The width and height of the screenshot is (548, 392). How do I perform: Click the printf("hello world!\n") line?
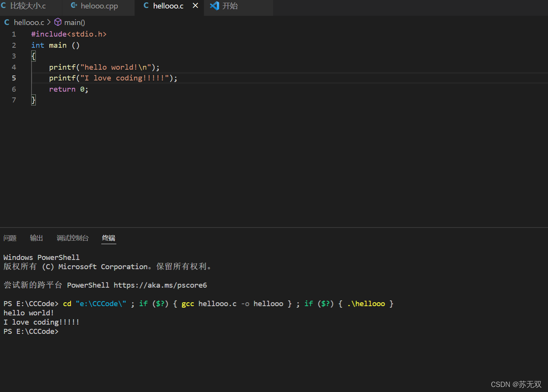104,67
